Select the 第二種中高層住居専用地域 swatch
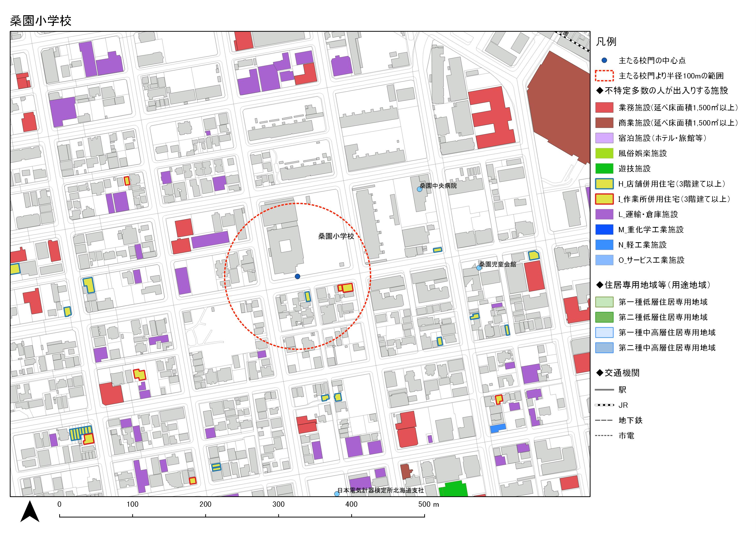The width and height of the screenshot is (756, 534). point(604,347)
